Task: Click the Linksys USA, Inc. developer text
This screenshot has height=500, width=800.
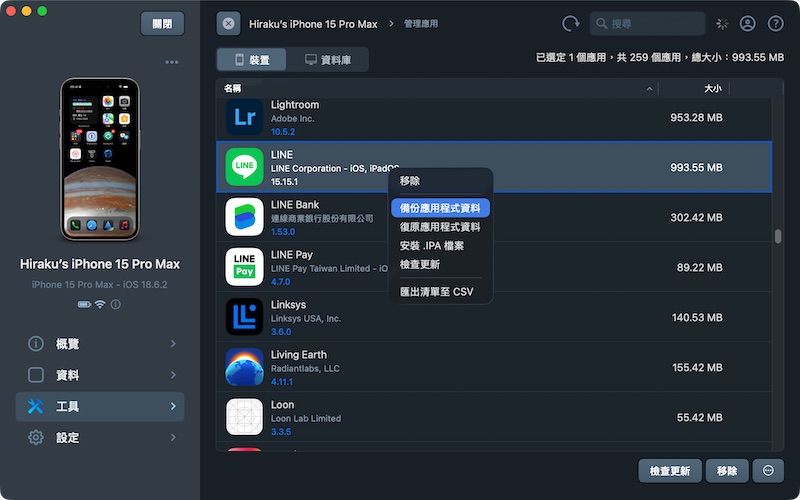Action: (x=306, y=318)
